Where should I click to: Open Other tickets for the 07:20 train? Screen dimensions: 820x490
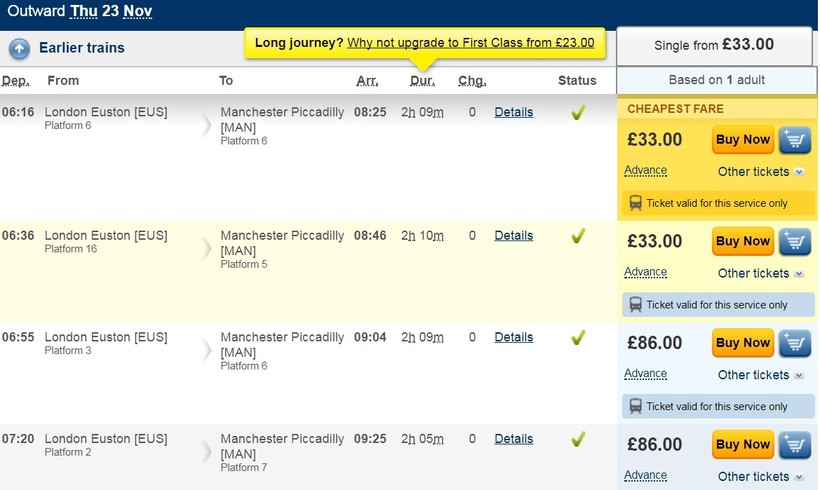pos(760,476)
